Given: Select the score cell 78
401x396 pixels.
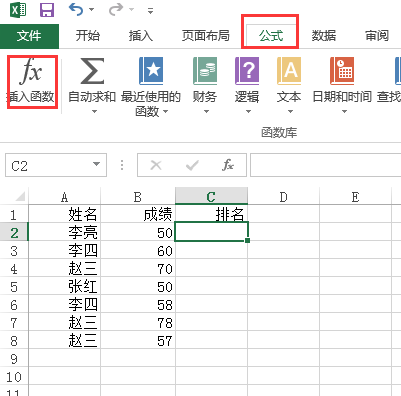Looking at the screenshot, I should pyautogui.click(x=138, y=322).
